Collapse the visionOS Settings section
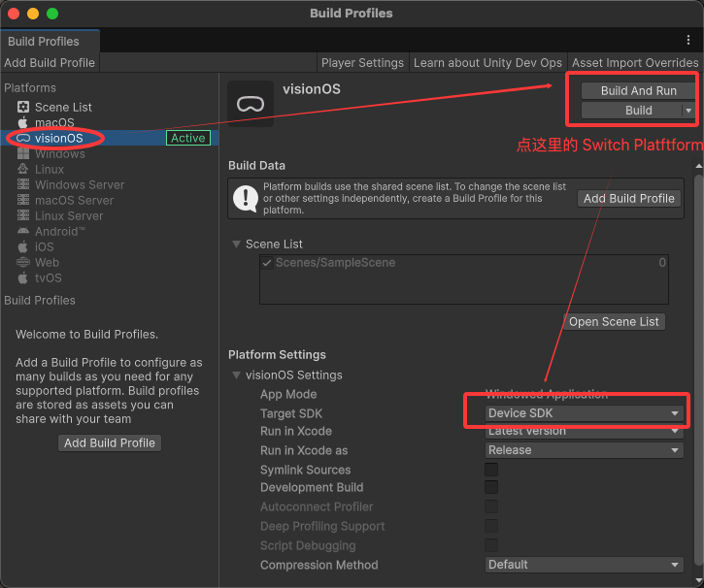This screenshot has height=588, width=704. point(236,375)
